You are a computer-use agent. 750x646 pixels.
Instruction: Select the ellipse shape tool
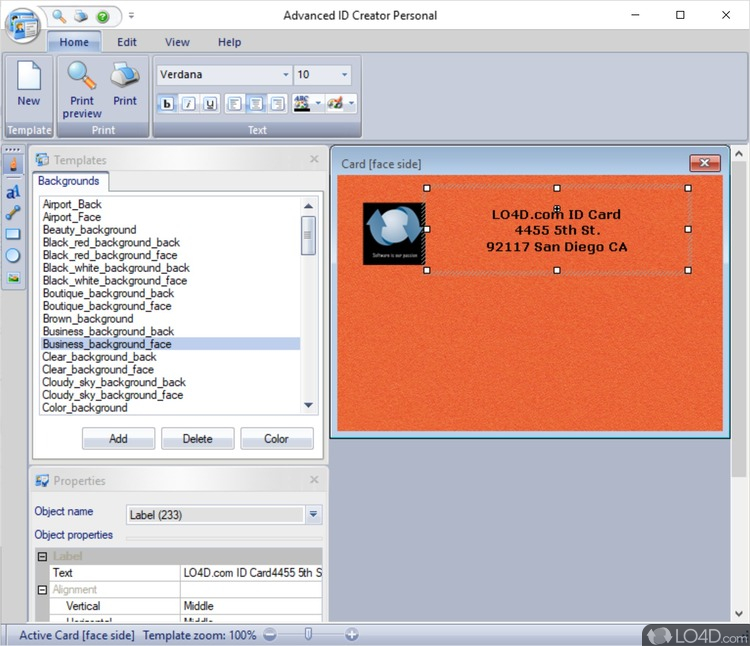pyautogui.click(x=13, y=255)
